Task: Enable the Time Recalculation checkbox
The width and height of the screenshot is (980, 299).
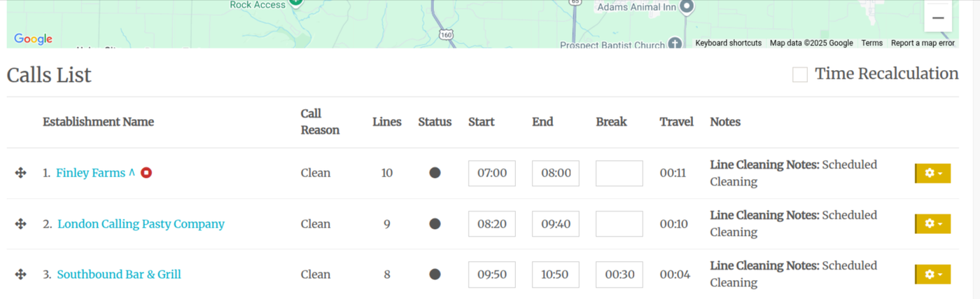Action: pos(800,74)
